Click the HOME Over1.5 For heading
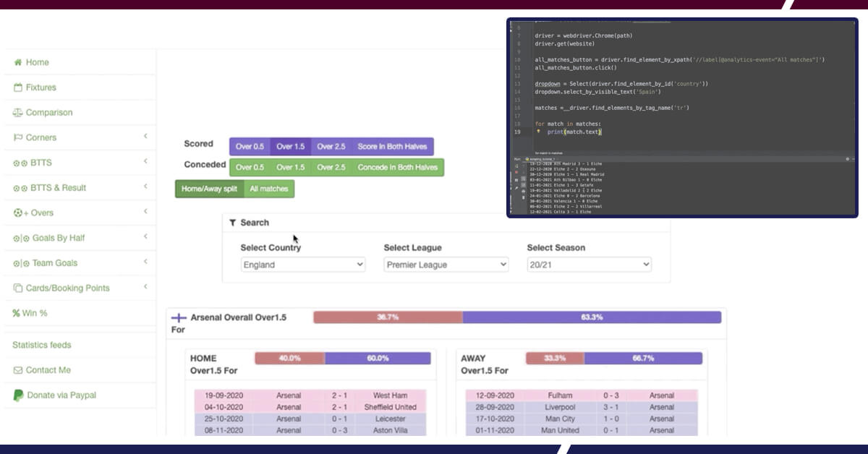The image size is (868, 454). click(214, 364)
